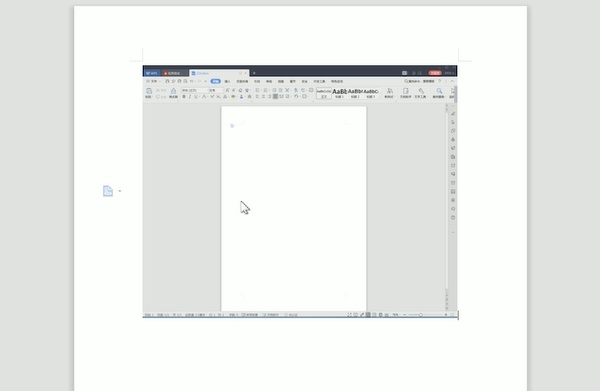The width and height of the screenshot is (600, 391).
Task: Select the format painter brush icon
Action: (173, 91)
